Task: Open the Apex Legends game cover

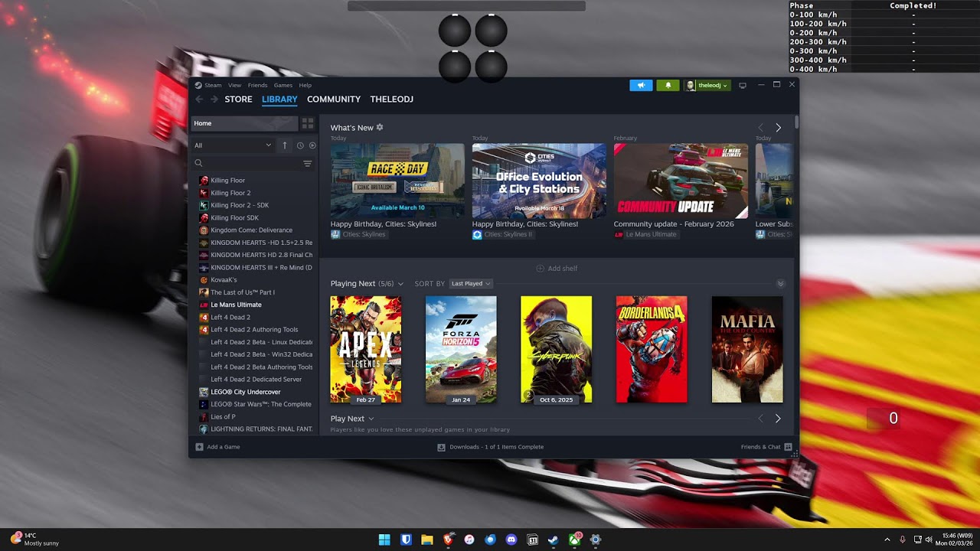Action: click(x=365, y=350)
